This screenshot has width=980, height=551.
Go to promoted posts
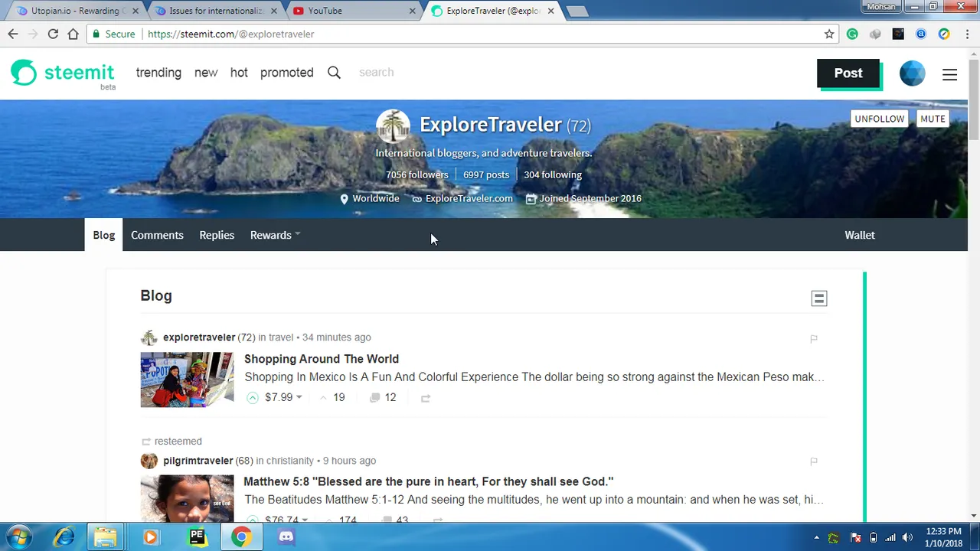pyautogui.click(x=286, y=73)
